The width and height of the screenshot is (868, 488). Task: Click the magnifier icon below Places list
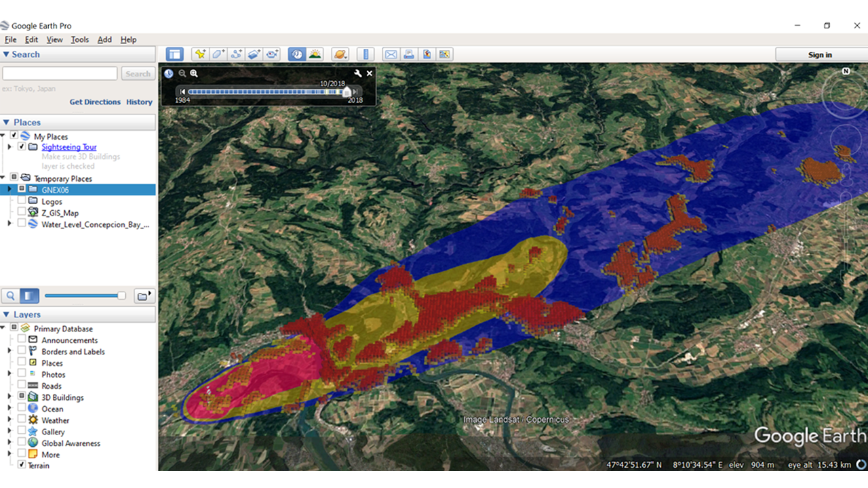coord(11,296)
